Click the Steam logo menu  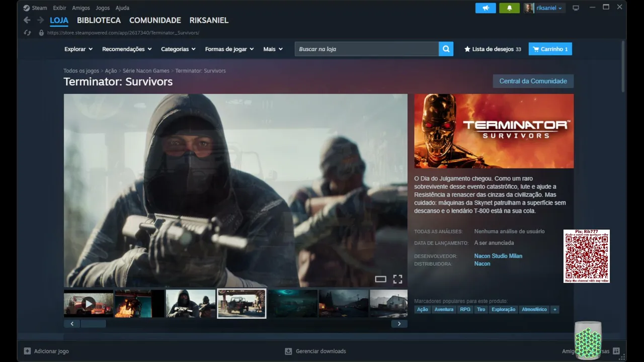pos(27,8)
